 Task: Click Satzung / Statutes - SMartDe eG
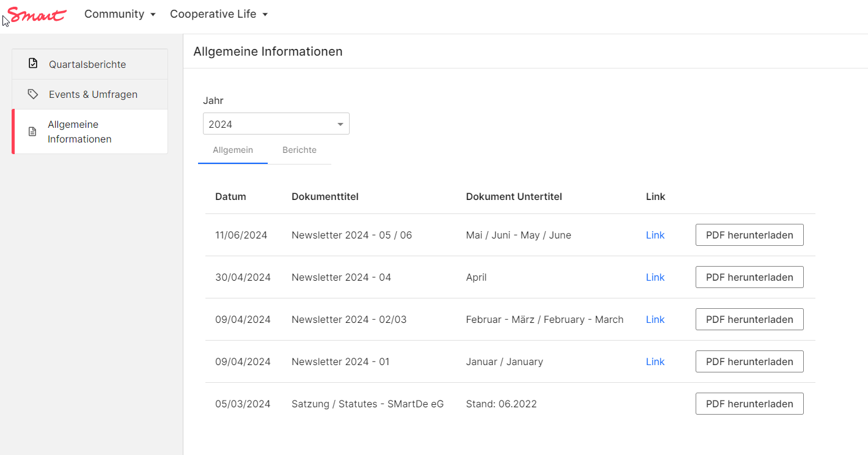pos(367,404)
